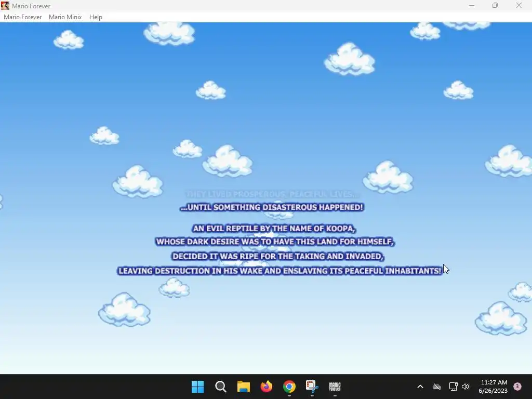Click the OneDrive cloud tray icon

[x=437, y=387]
